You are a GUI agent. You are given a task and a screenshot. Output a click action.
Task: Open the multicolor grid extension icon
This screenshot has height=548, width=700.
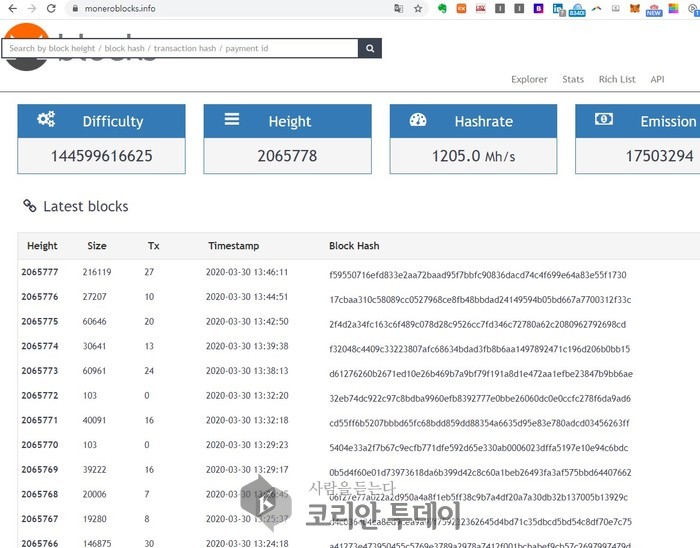(x=673, y=8)
